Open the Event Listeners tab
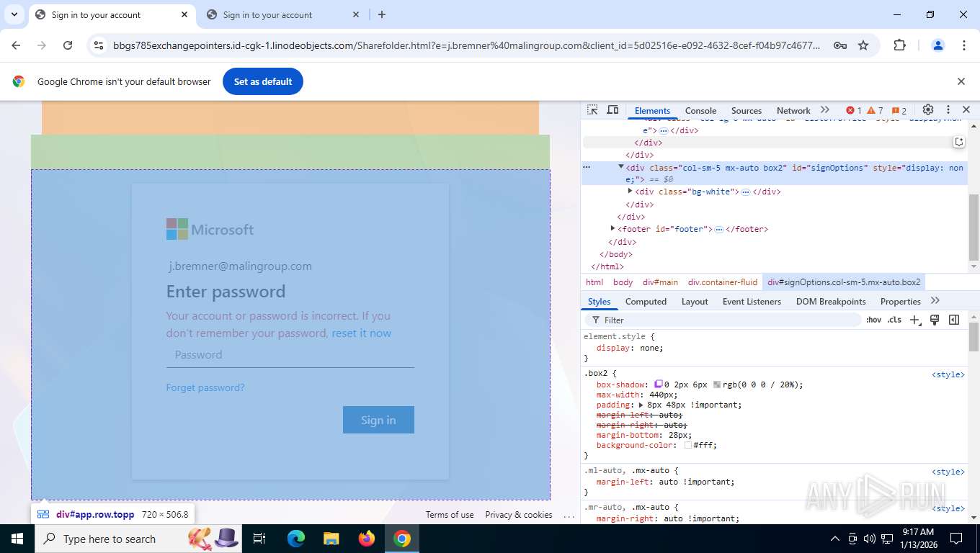 tap(752, 302)
